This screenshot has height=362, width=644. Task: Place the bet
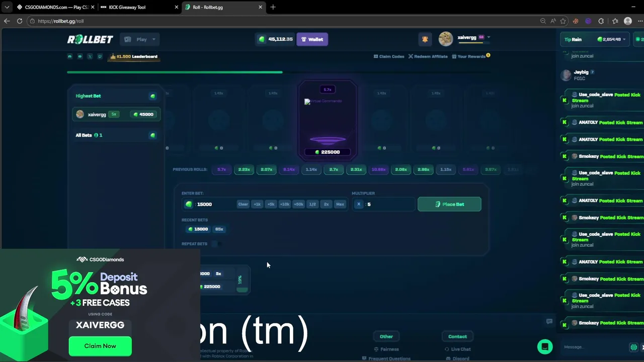click(x=449, y=204)
